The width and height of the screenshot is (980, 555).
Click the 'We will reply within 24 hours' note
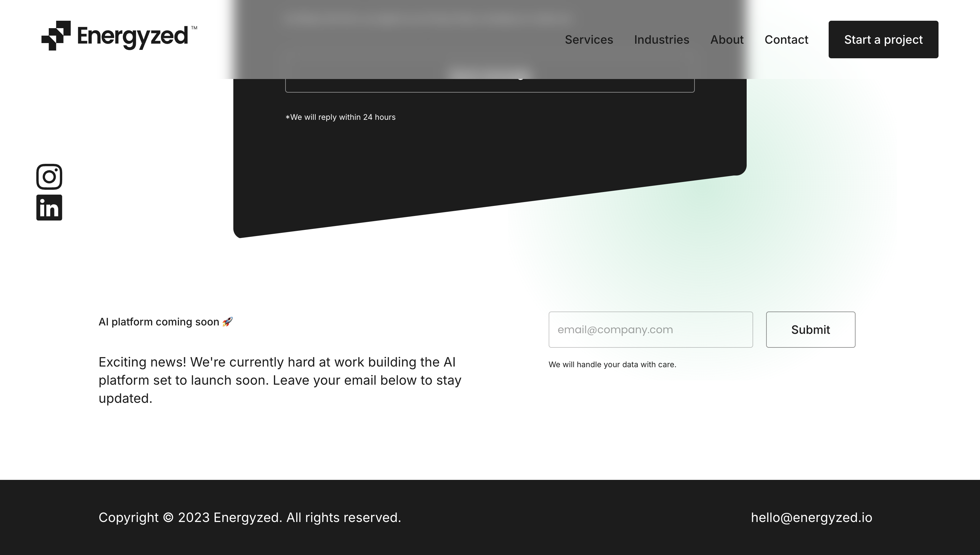(340, 117)
